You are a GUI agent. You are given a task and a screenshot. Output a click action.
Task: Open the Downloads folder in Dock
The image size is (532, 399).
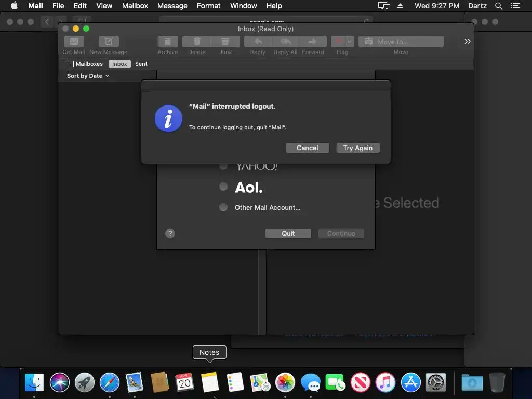click(x=472, y=382)
